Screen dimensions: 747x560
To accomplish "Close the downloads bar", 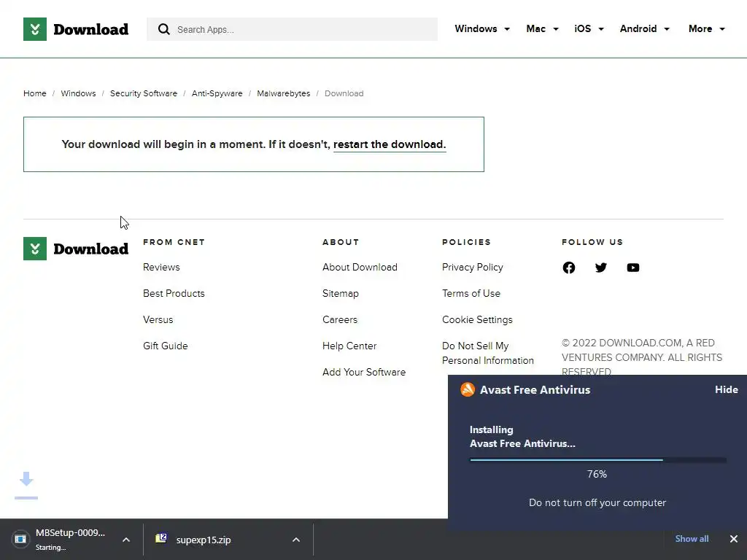I will (x=734, y=539).
